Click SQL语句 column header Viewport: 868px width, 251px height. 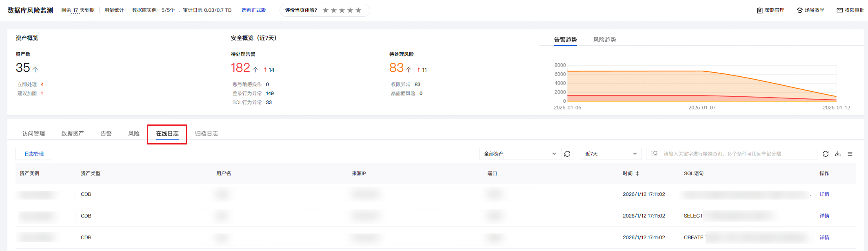[x=694, y=173]
